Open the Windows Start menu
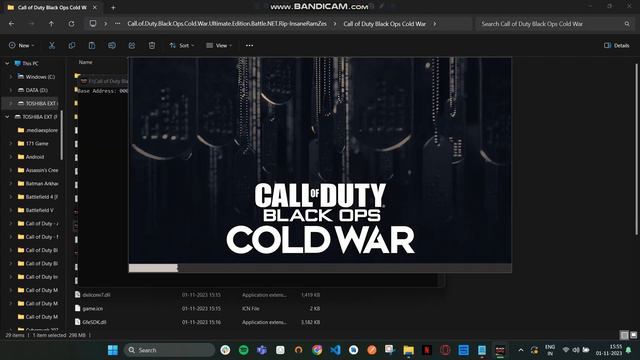 click(x=113, y=350)
